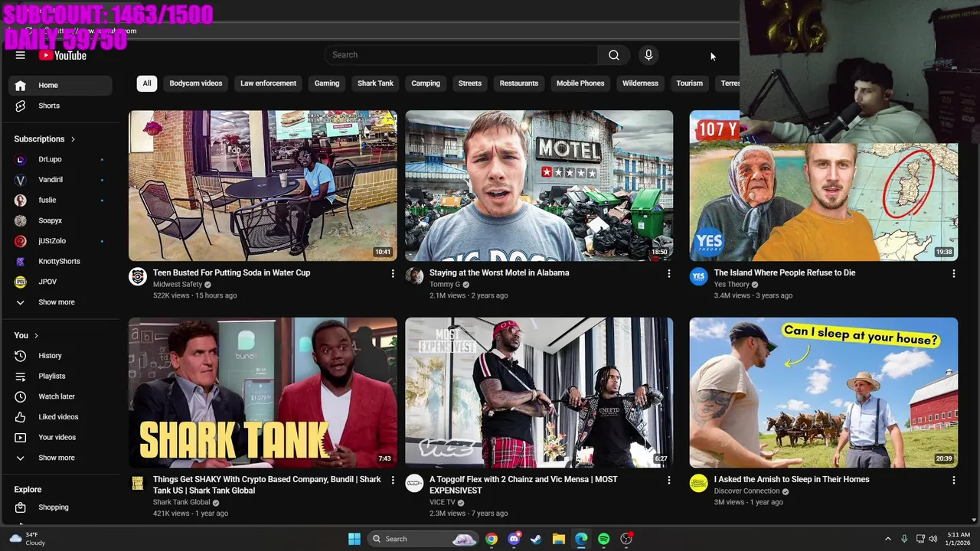
Task: Click VICE TV channel avatar
Action: [414, 483]
